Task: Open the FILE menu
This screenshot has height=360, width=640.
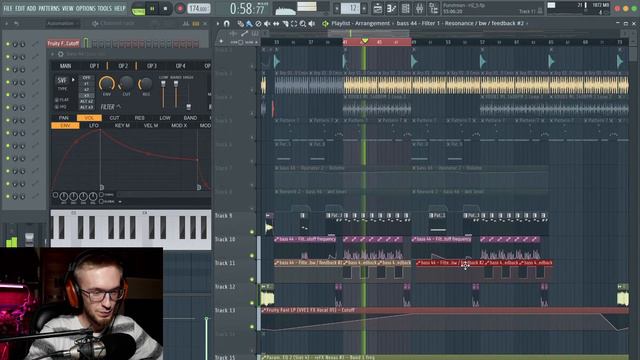Action: [7, 8]
